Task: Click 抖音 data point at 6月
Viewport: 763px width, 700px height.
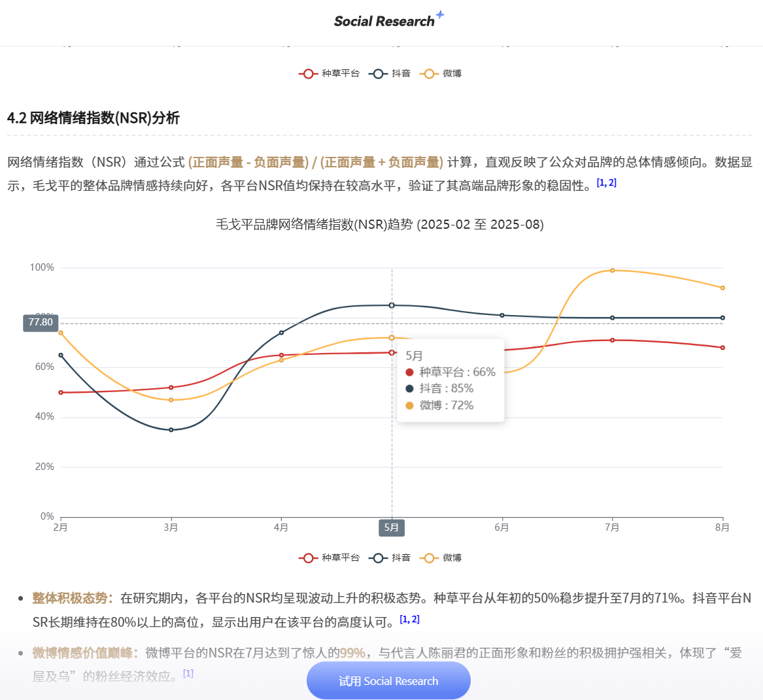Action: click(x=502, y=315)
